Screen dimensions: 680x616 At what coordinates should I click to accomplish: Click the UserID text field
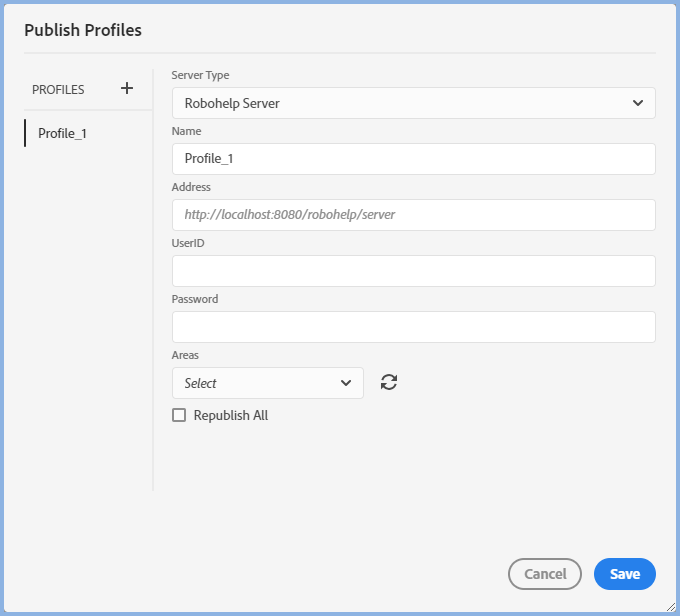coord(413,271)
